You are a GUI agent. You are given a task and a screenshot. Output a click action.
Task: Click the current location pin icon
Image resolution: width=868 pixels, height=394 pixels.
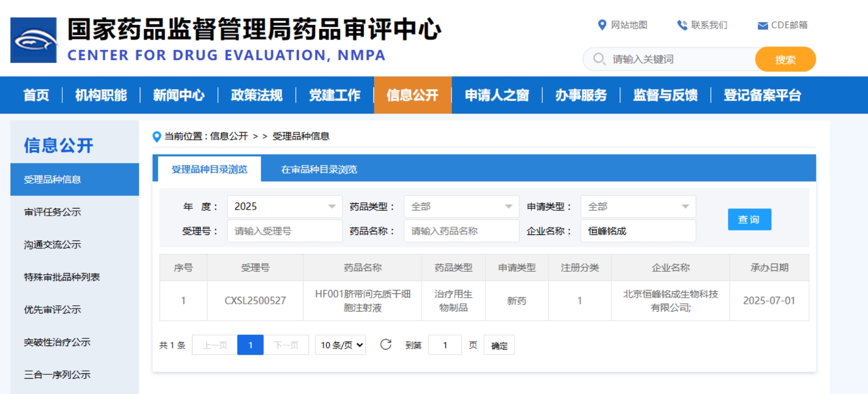[157, 137]
